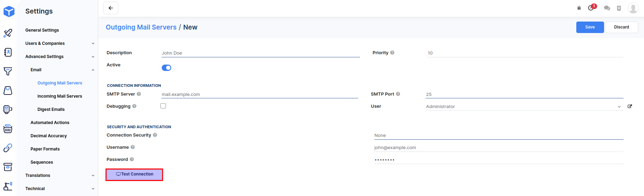Image resolution: width=644 pixels, height=196 pixels.
Task: Enable the Debugging checkbox
Action: 163,106
